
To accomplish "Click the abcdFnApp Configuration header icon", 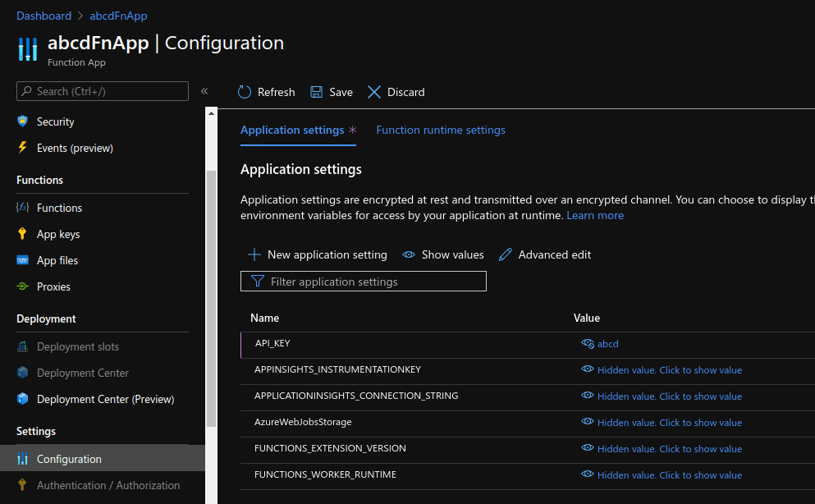I will click(x=28, y=49).
